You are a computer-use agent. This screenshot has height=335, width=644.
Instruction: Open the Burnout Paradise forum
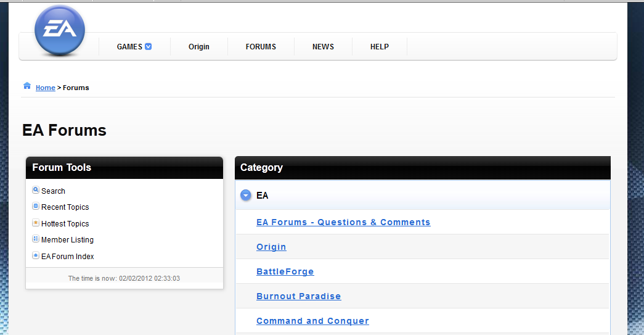[x=299, y=296]
